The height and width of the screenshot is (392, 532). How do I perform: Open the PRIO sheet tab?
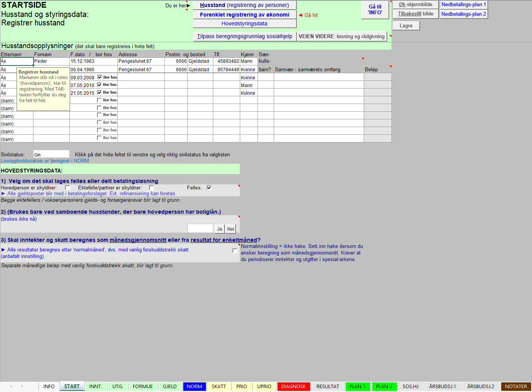(x=242, y=387)
